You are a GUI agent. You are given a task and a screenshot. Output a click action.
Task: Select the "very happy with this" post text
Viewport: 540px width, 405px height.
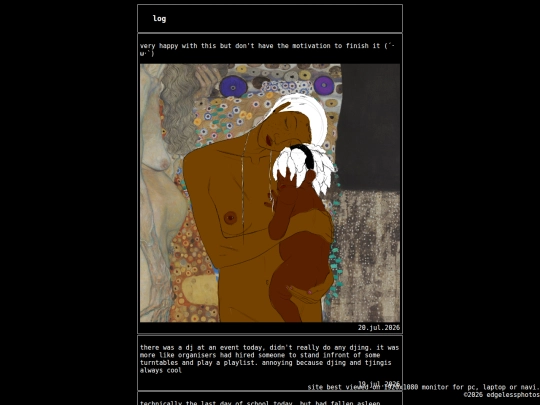tap(267, 49)
